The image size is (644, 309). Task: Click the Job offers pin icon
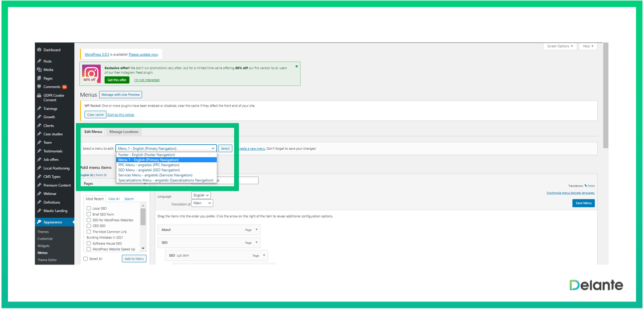coord(39,159)
